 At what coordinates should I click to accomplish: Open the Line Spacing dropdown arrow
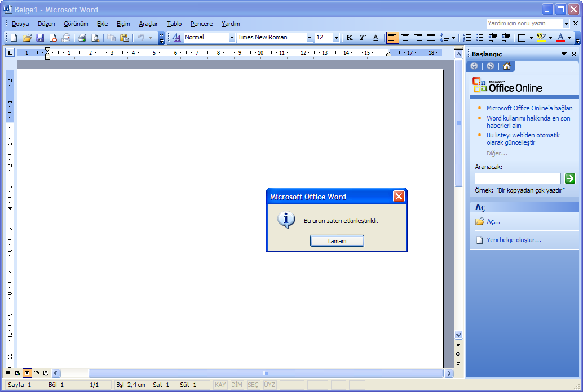coord(454,38)
